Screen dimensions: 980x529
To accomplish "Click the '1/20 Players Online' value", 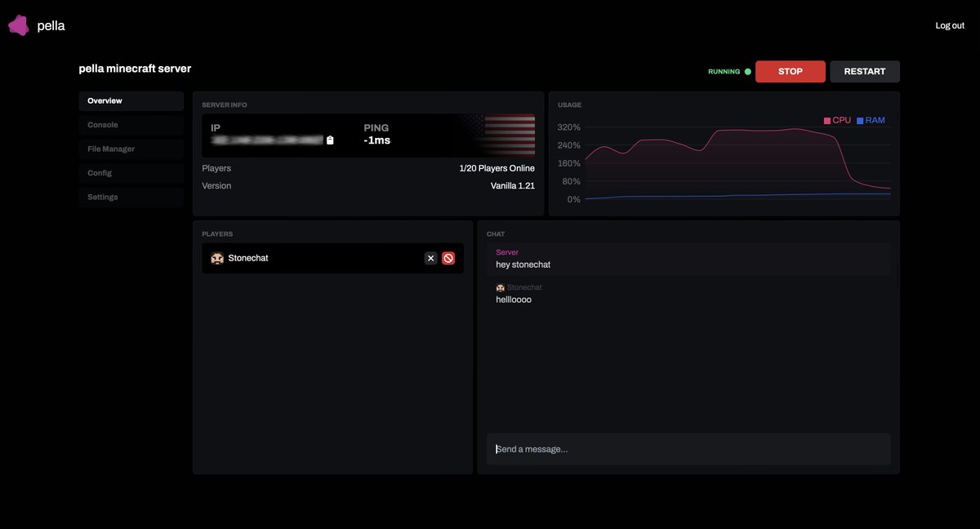I will click(497, 168).
